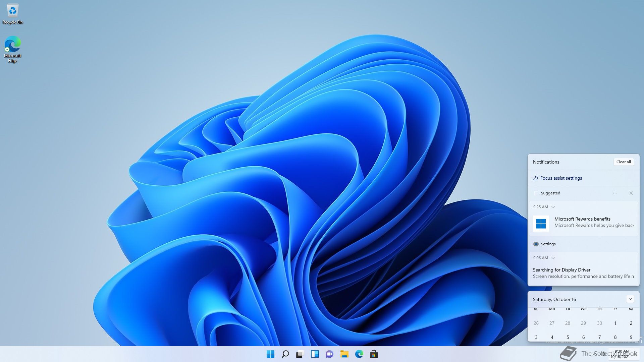
Task: Show hidden tray icons chevron
Action: tap(595, 354)
